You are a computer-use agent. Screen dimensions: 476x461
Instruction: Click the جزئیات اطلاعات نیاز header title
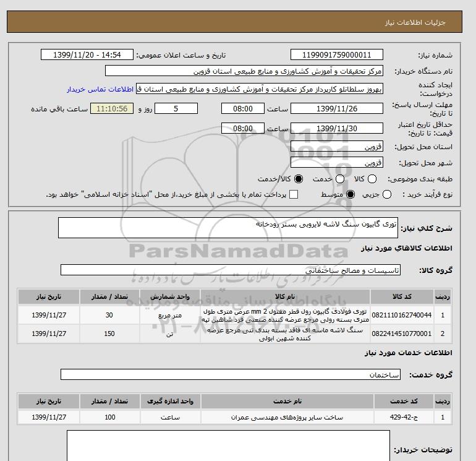pos(415,22)
